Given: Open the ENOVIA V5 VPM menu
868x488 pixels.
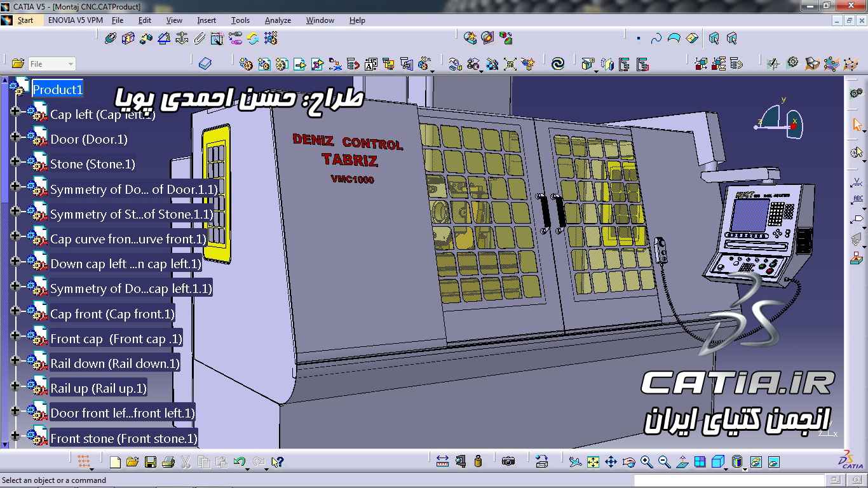Looking at the screenshot, I should (76, 20).
